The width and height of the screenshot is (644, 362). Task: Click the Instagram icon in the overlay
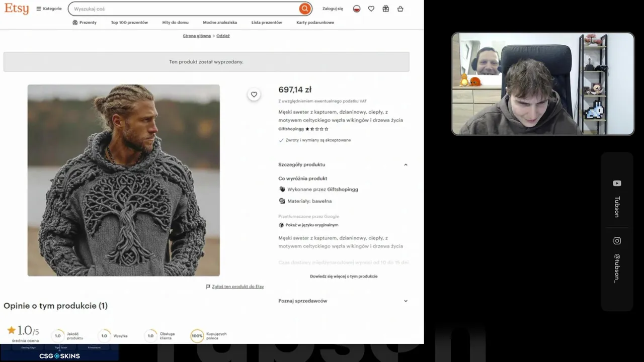[617, 241]
